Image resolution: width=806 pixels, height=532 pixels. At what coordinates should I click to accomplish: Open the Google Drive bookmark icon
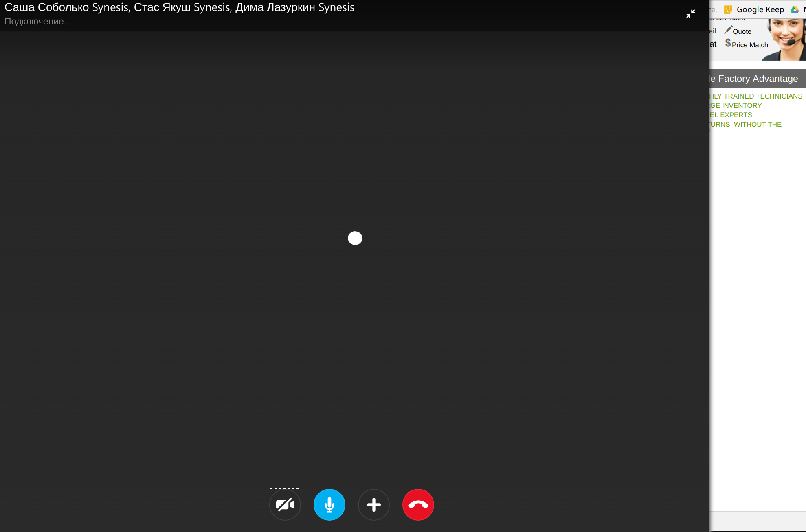(795, 9)
